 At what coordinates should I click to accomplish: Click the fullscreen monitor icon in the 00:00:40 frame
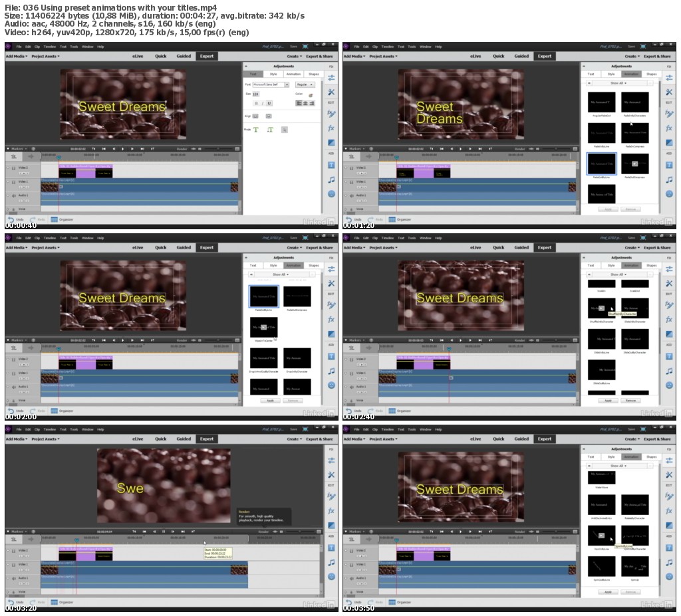pos(305,47)
